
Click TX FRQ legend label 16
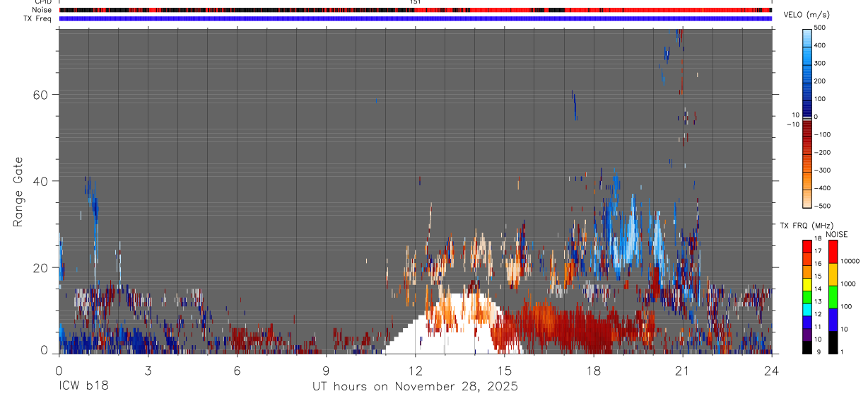[x=819, y=264]
